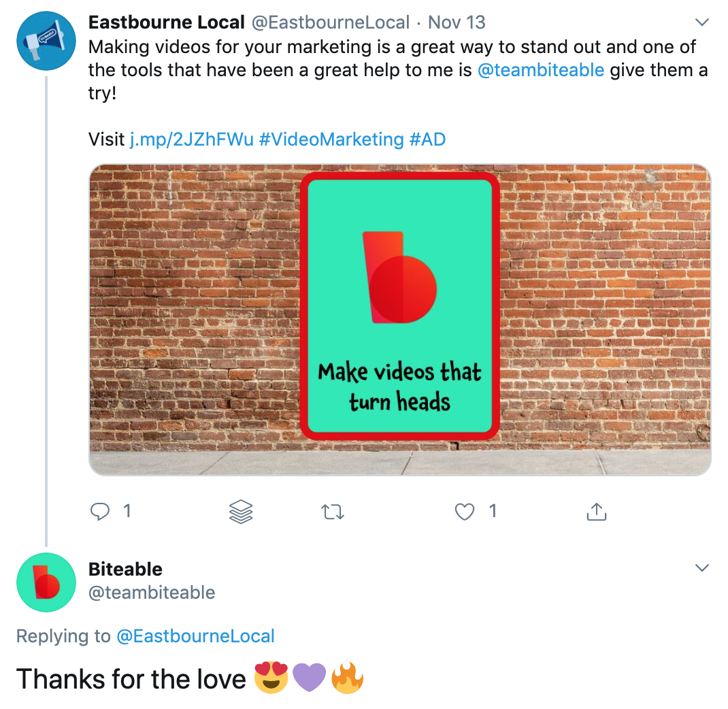Click the Eastbourne Local display name
Screen dimensions: 728x709
(167, 22)
